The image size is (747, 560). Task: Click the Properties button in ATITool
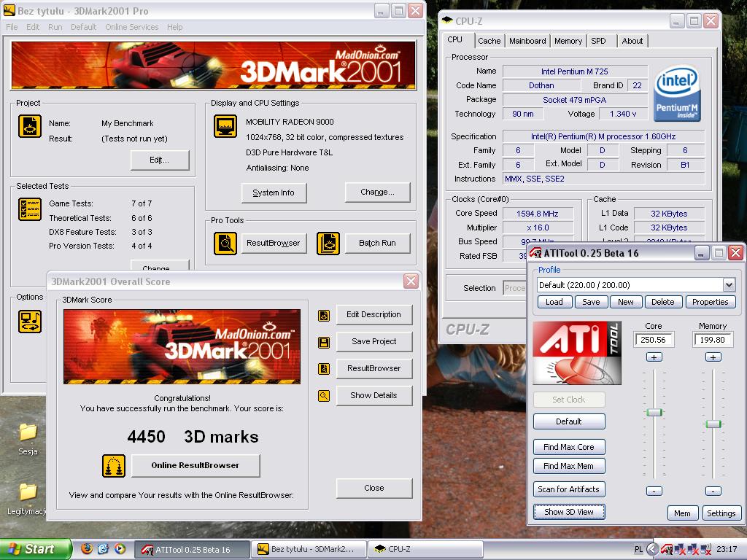[711, 303]
